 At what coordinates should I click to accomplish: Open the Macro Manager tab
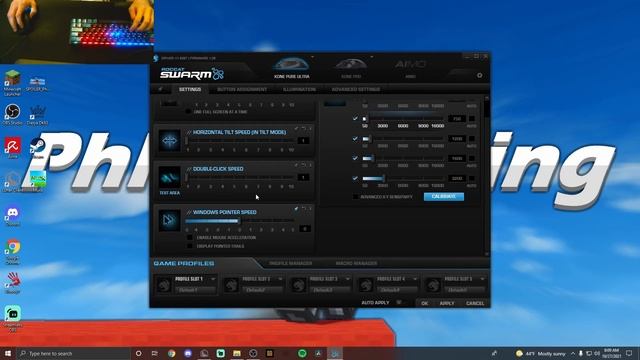click(356, 263)
